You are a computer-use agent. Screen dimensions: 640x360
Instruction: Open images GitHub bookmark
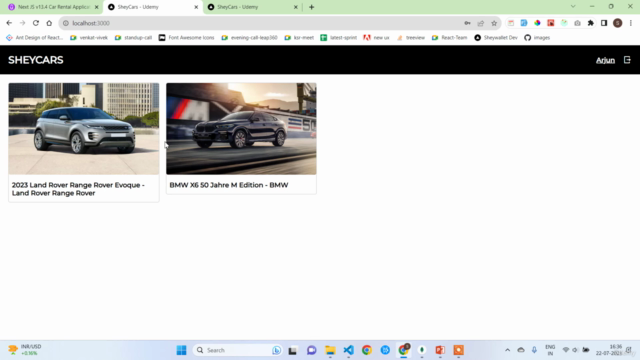point(537,38)
